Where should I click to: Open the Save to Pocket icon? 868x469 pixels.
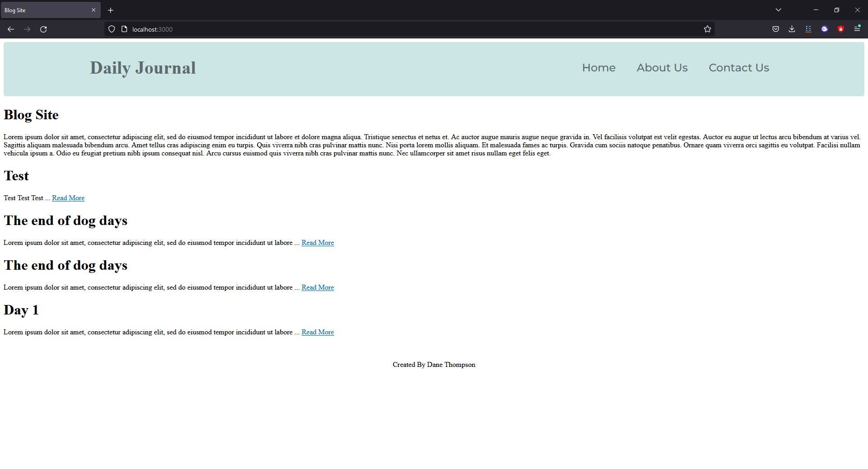[776, 29]
